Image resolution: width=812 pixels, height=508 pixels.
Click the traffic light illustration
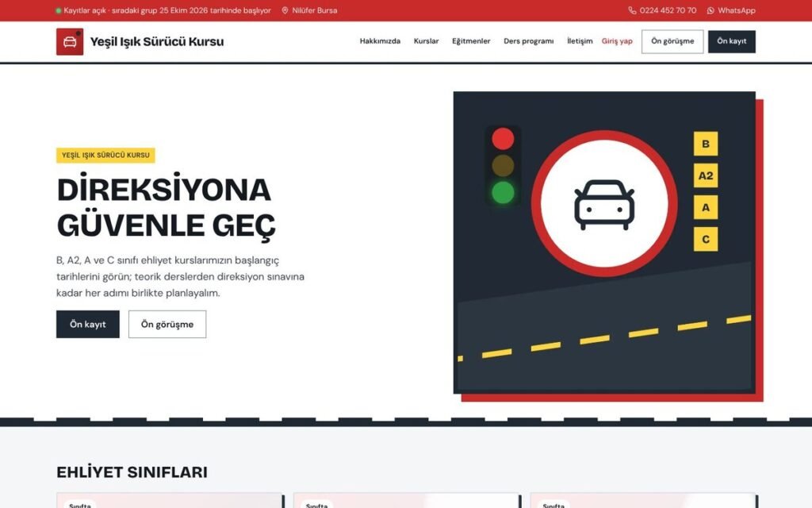tap(503, 166)
